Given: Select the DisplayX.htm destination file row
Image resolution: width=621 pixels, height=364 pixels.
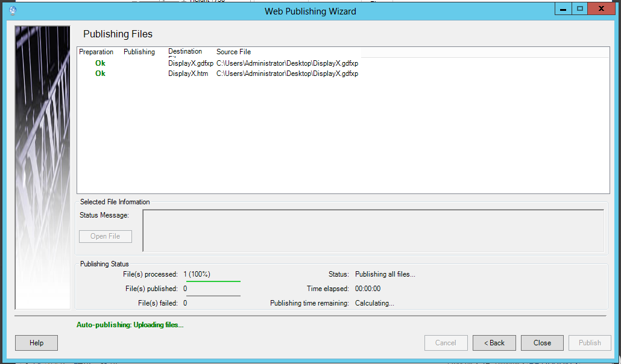Looking at the screenshot, I should point(187,74).
